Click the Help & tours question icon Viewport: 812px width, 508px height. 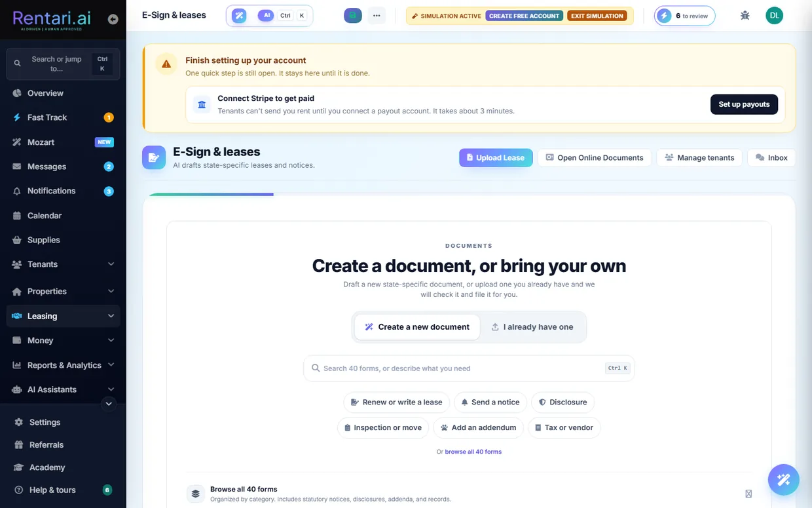pos(18,490)
